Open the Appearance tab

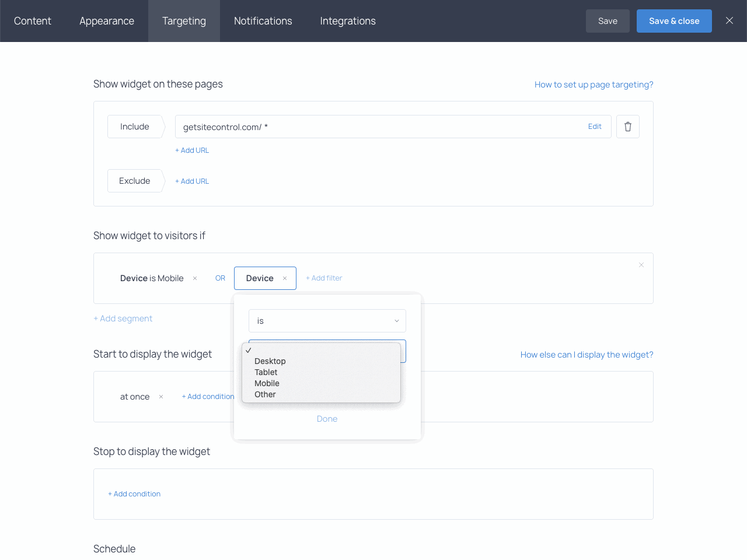107,21
